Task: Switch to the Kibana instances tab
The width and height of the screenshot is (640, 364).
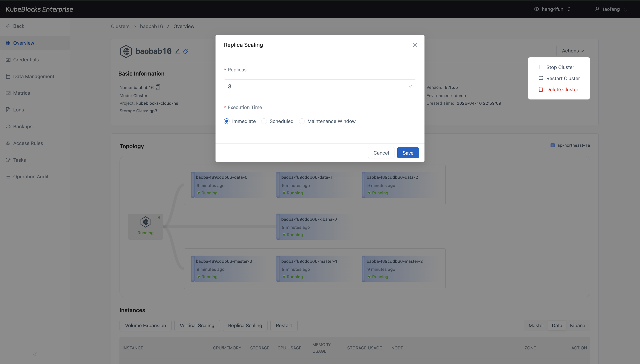Action: (577, 325)
